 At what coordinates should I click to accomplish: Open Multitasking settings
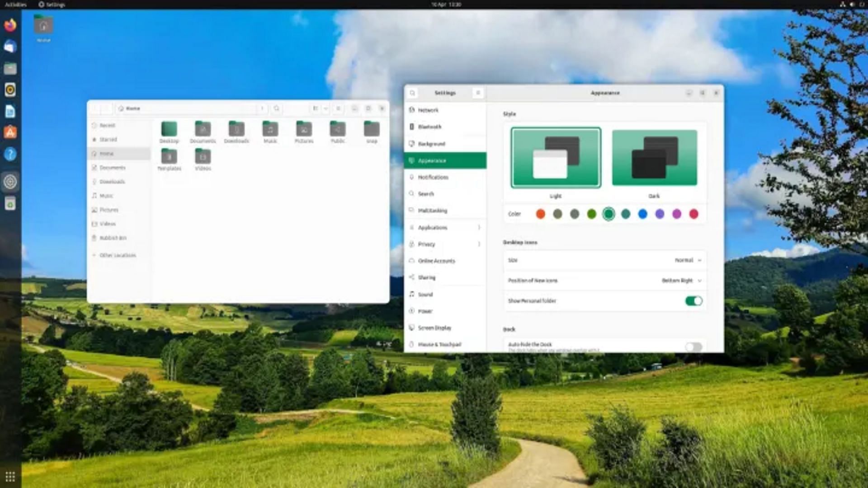[x=445, y=211]
